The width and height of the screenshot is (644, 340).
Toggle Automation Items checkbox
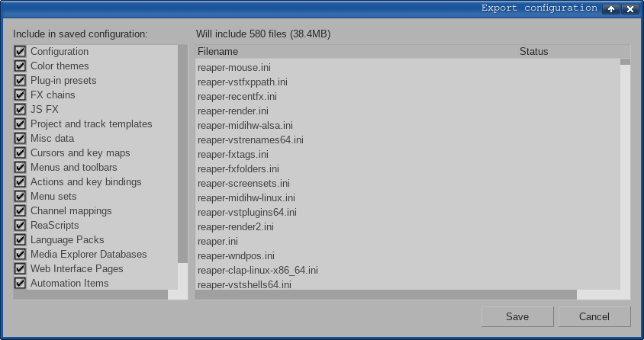coord(20,283)
